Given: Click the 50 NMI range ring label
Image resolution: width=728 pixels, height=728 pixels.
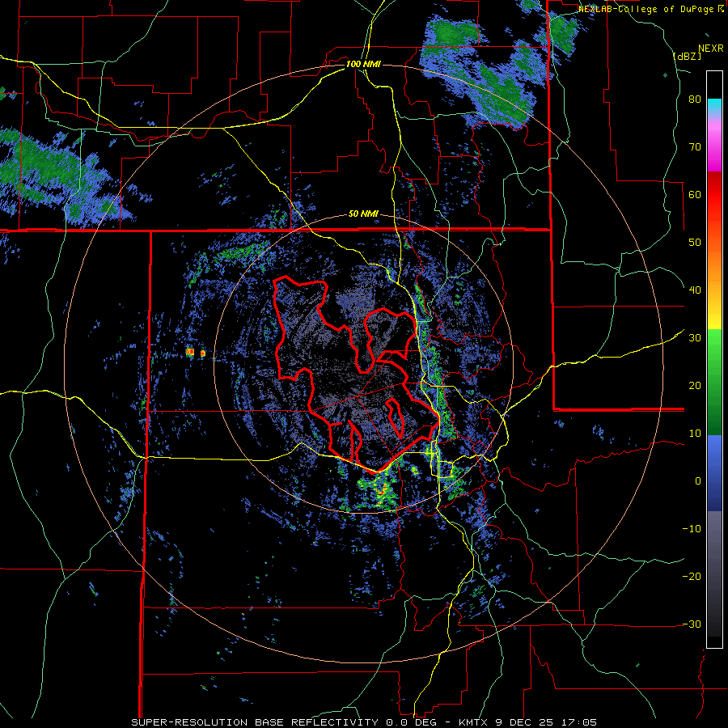Looking at the screenshot, I should [x=363, y=214].
